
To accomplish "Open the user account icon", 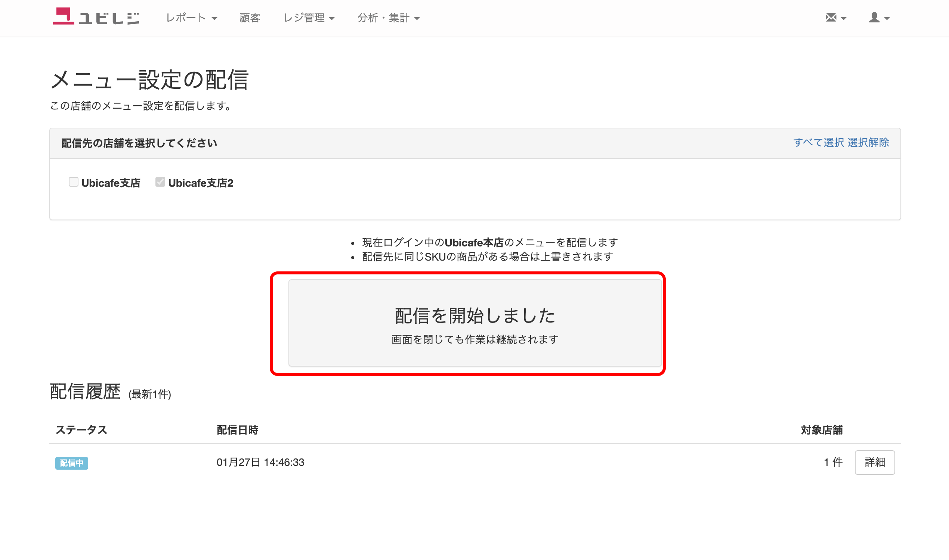I will click(x=874, y=17).
